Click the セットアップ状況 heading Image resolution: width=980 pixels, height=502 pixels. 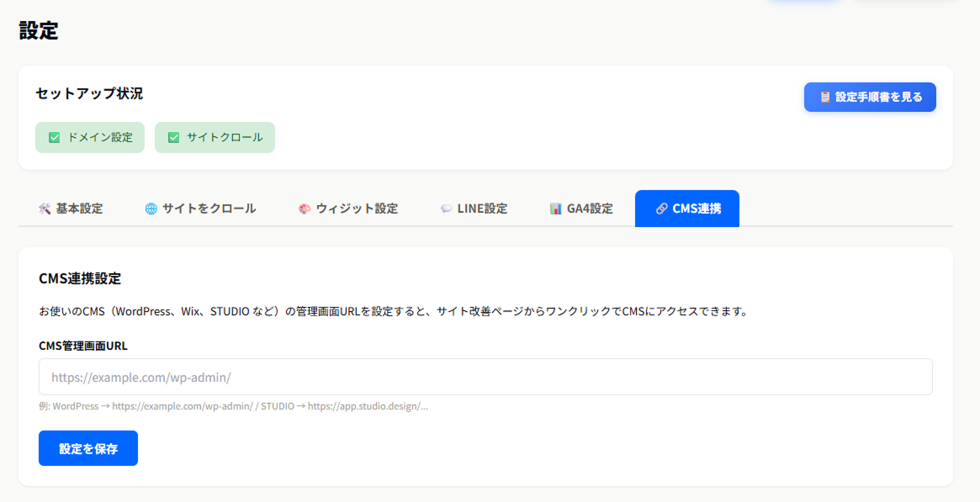(89, 93)
